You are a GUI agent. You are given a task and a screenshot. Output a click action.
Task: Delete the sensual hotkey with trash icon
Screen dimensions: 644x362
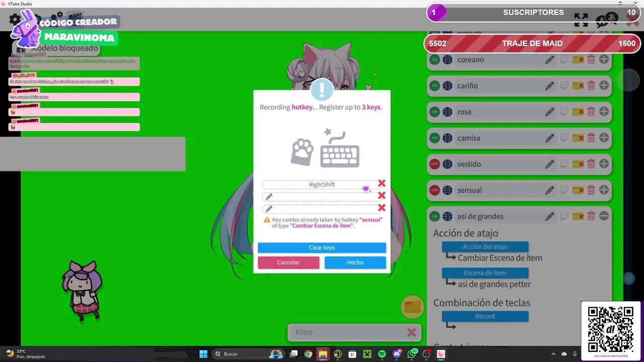pyautogui.click(x=591, y=190)
